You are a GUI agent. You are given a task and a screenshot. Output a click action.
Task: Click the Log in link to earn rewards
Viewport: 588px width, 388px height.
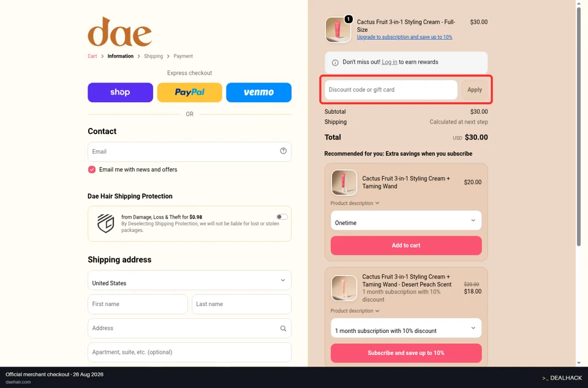[x=390, y=62]
